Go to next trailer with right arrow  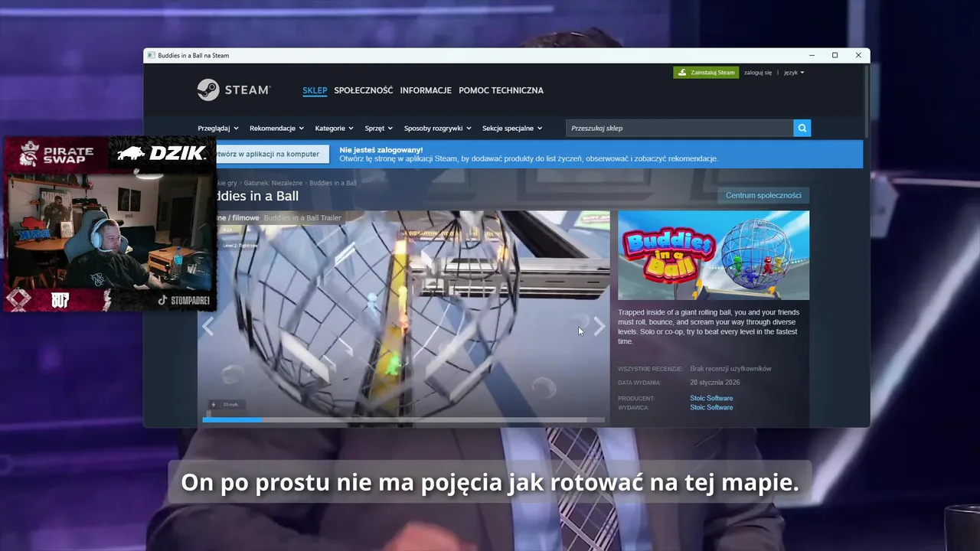click(599, 328)
